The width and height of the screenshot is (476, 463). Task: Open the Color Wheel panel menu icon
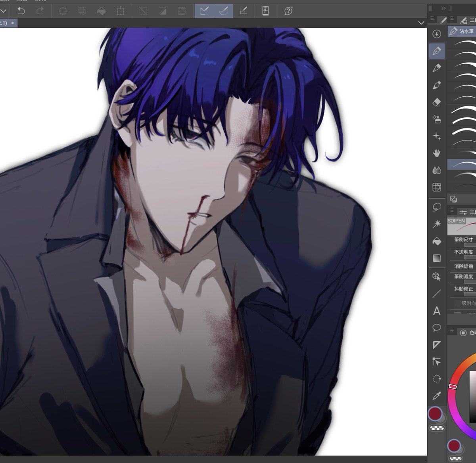click(x=451, y=330)
